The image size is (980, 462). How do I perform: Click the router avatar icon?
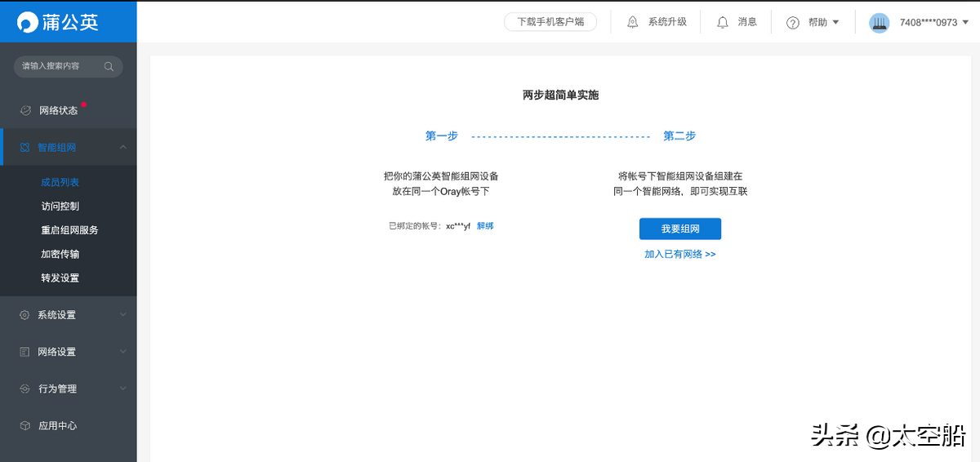coord(879,23)
